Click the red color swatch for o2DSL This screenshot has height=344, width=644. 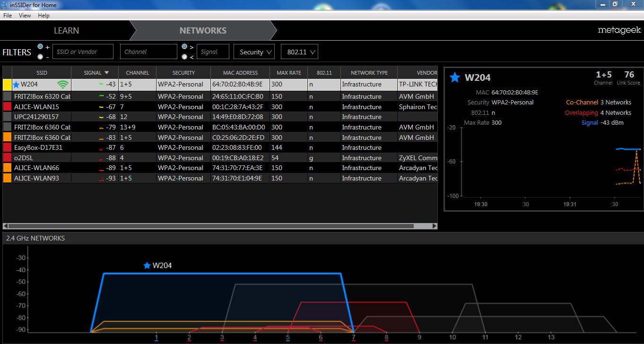click(x=7, y=158)
